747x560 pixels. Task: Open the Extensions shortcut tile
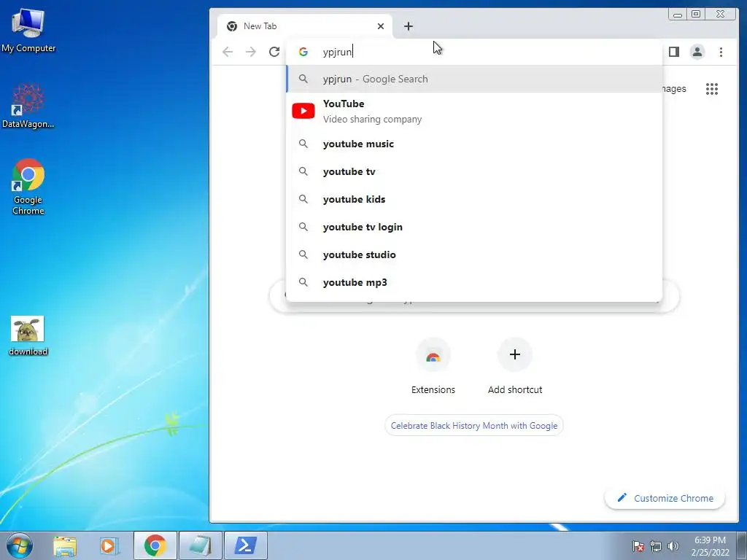(x=433, y=367)
